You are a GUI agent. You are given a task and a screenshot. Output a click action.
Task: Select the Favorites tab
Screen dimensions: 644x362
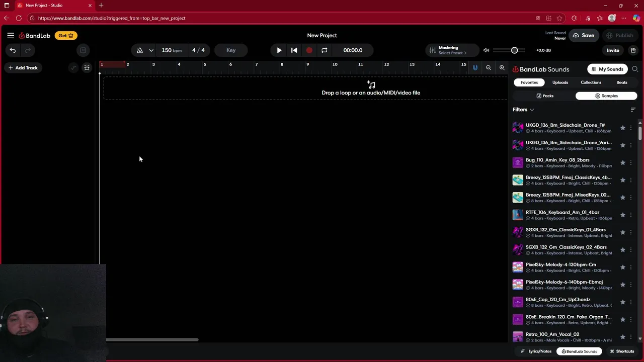tap(529, 82)
